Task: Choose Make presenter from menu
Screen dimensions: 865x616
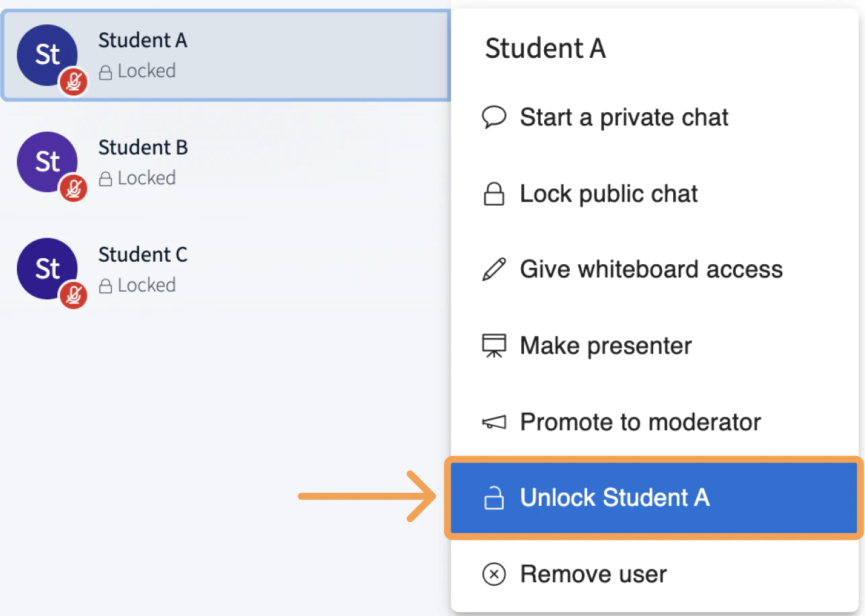Action: click(x=605, y=346)
